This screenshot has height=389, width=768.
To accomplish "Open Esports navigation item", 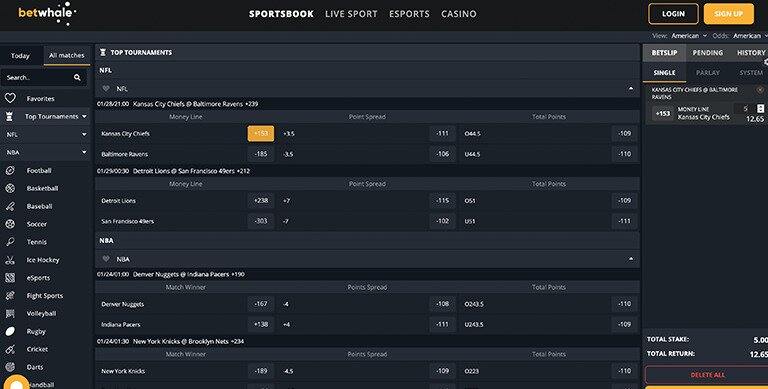I will pyautogui.click(x=409, y=14).
